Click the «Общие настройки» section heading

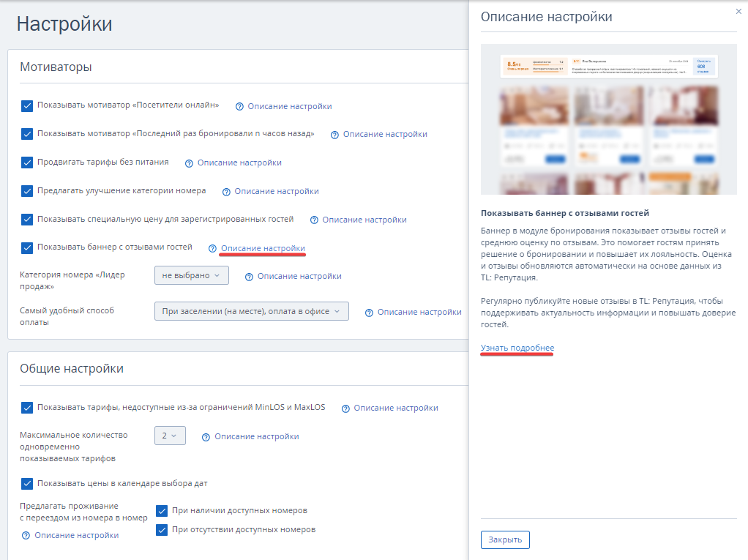point(72,369)
